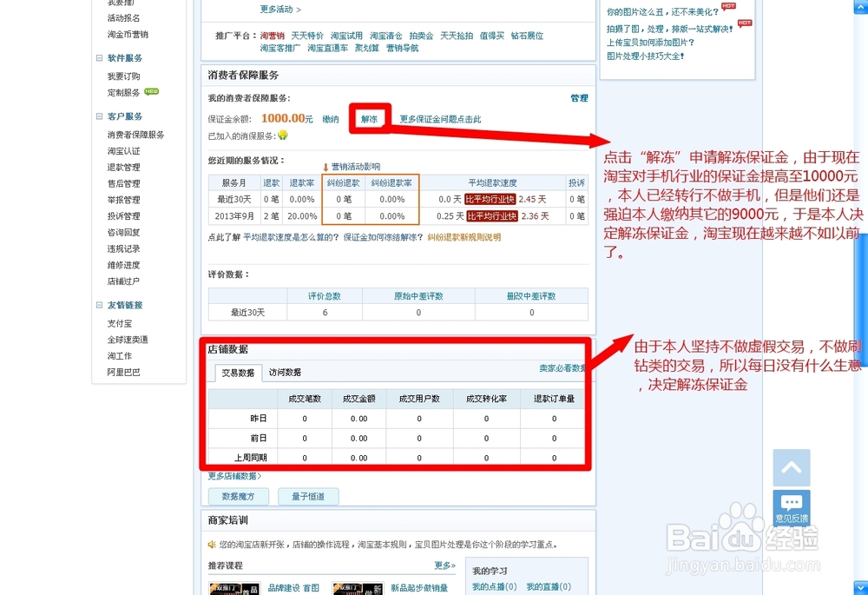Open 定制服务 in the sidebar
Screen dimensions: 868x595
click(123, 93)
